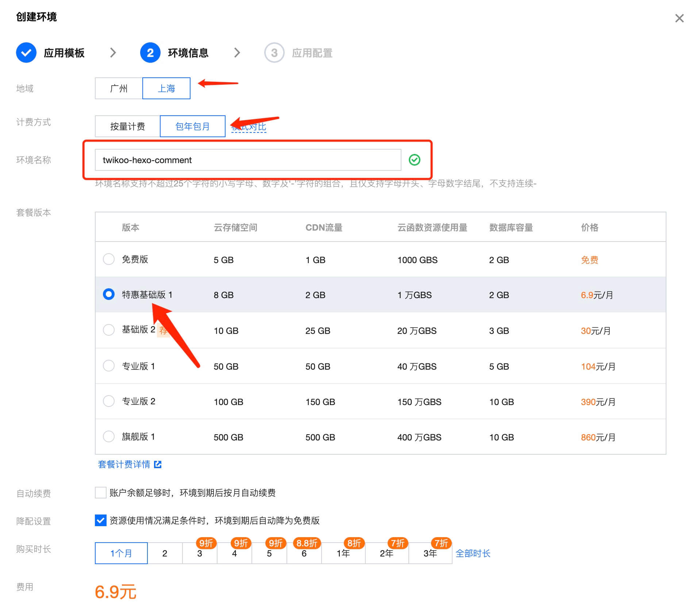The width and height of the screenshot is (700, 605).
Task: Click 390元/月 price cell
Action: [x=598, y=402]
